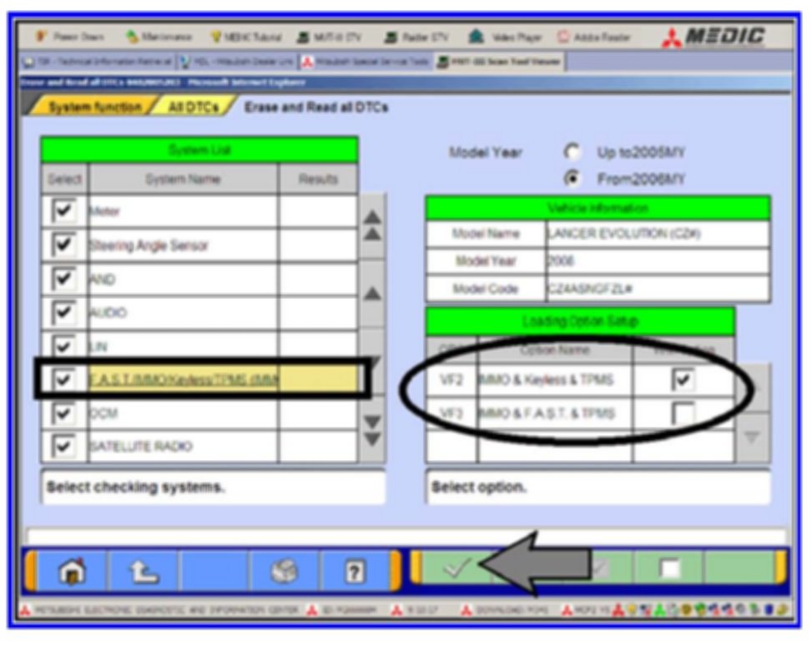This screenshot has height=647, width=812.
Task: Select the Up to 2005MY radio button
Action: 572,154
